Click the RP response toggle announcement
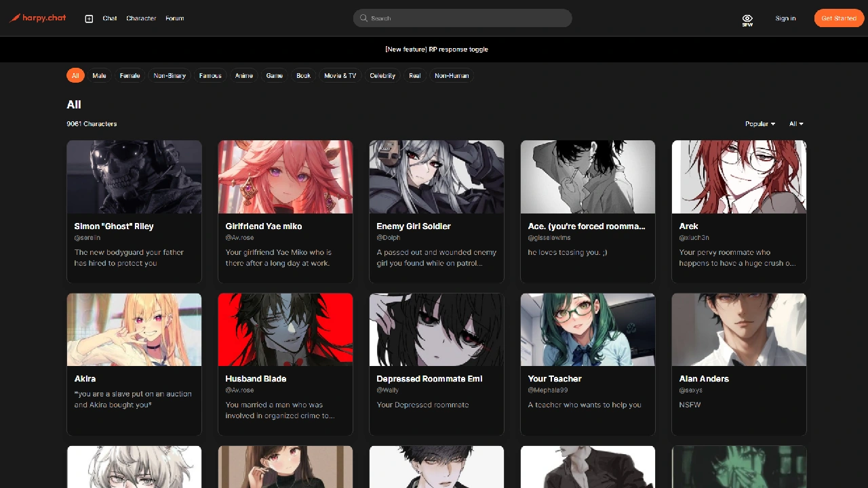The height and width of the screenshot is (488, 868). [x=437, y=49]
